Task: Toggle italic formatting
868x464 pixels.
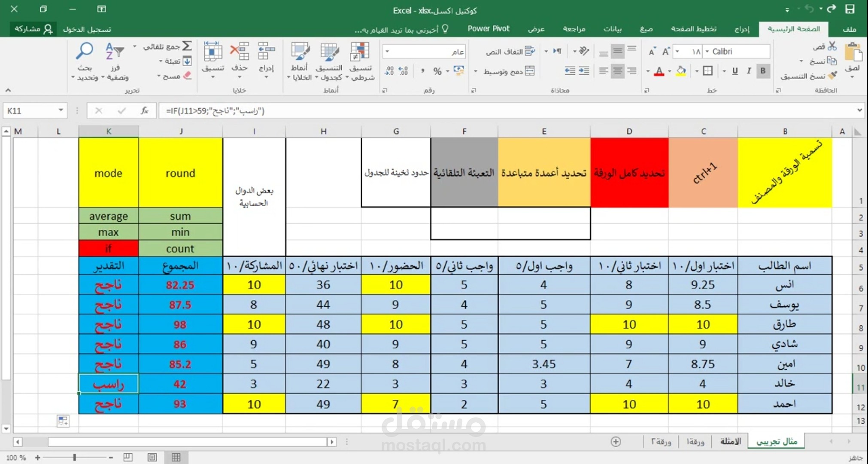Action: [749, 71]
